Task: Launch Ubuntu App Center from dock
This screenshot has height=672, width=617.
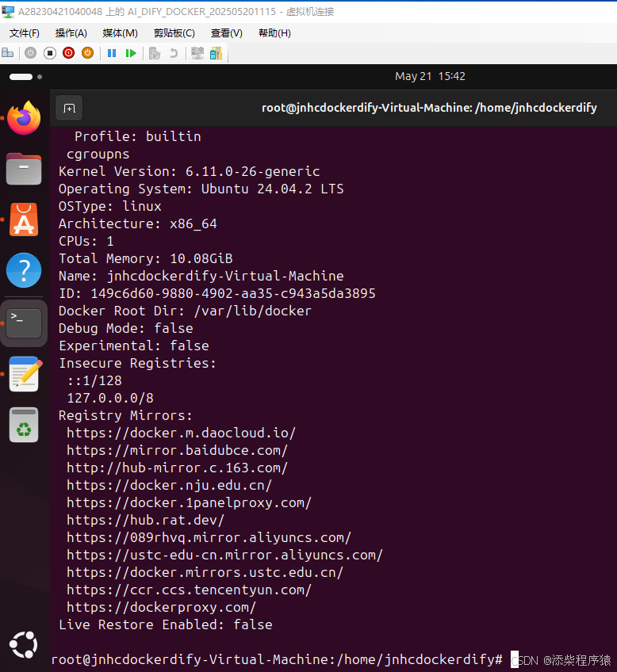Action: pyautogui.click(x=24, y=220)
